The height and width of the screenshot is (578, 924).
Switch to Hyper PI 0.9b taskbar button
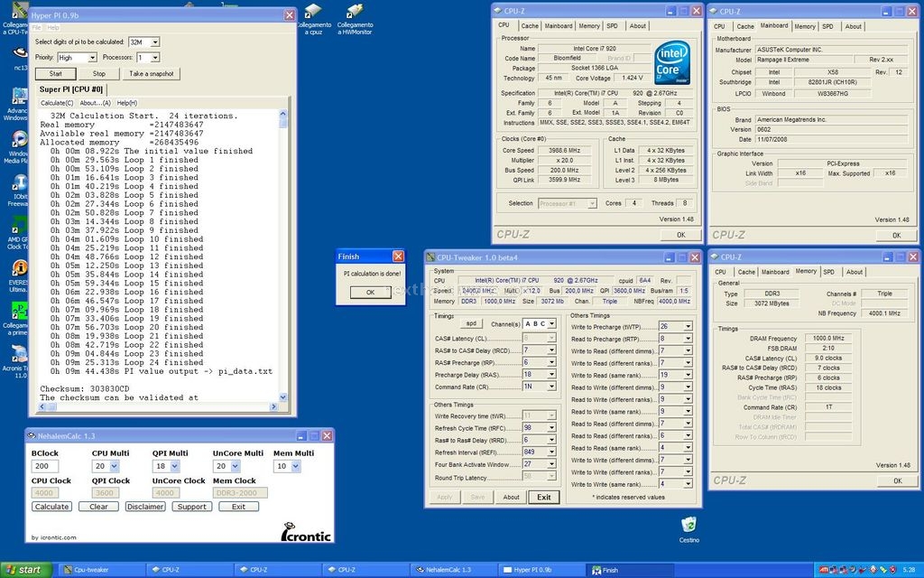(x=542, y=570)
